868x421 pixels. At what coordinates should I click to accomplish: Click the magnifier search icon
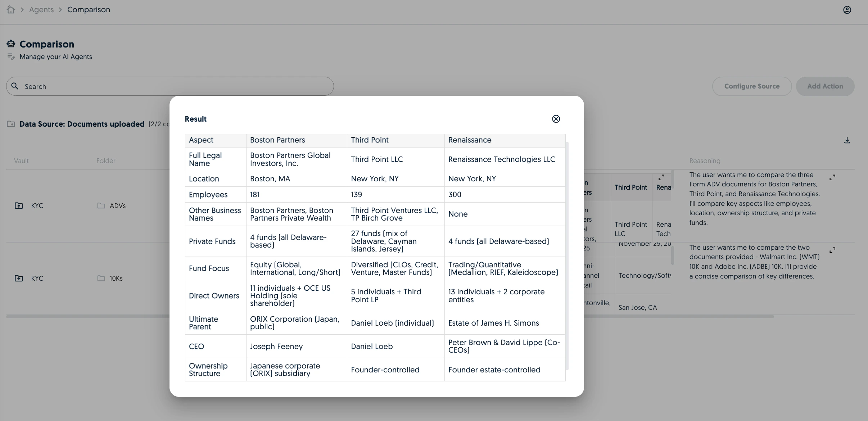[15, 86]
